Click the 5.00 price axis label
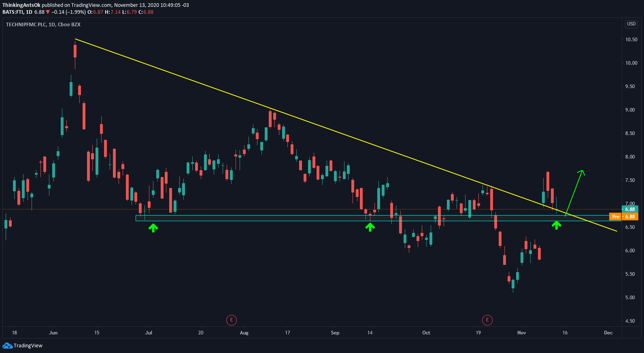This screenshot has width=644, height=353. [x=630, y=298]
